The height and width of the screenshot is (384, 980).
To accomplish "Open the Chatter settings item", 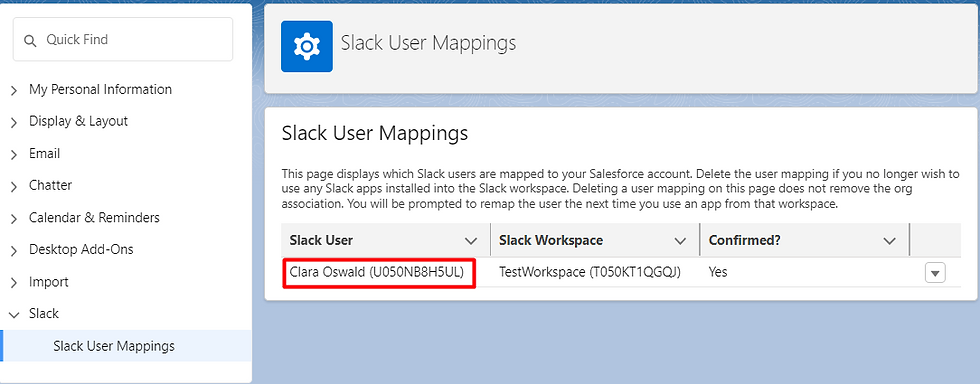I will pyautogui.click(x=50, y=185).
